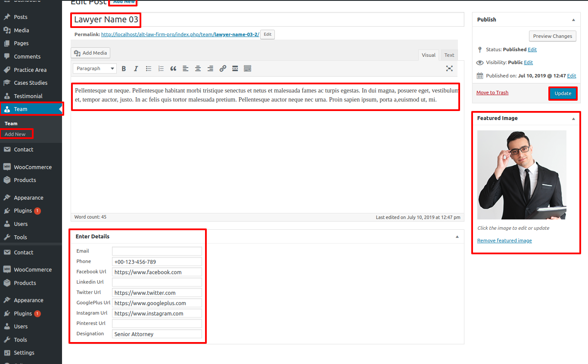Click the Testimonial person icon
This screenshot has width=588, height=364.
point(7,96)
